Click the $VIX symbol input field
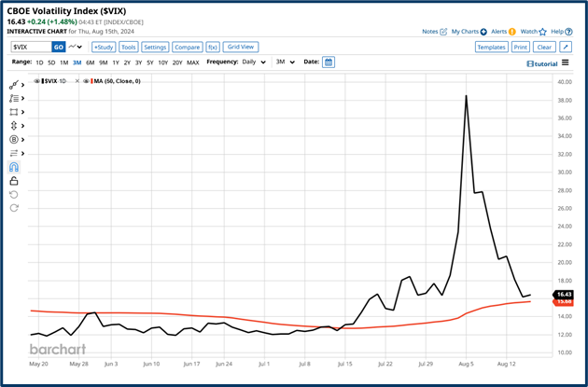The height and width of the screenshot is (387, 588). click(x=31, y=48)
